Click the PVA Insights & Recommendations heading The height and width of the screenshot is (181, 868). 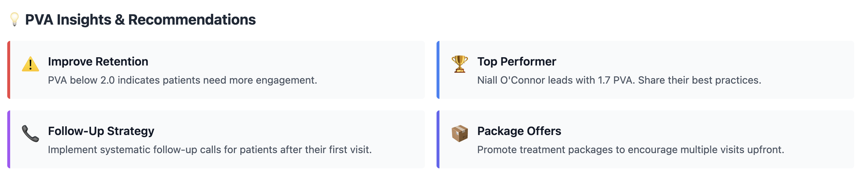coord(140,20)
